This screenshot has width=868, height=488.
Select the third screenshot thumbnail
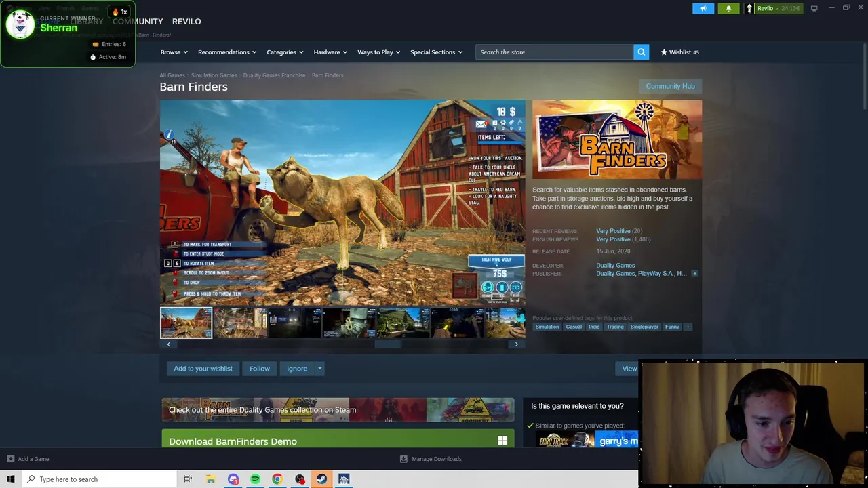[294, 323]
